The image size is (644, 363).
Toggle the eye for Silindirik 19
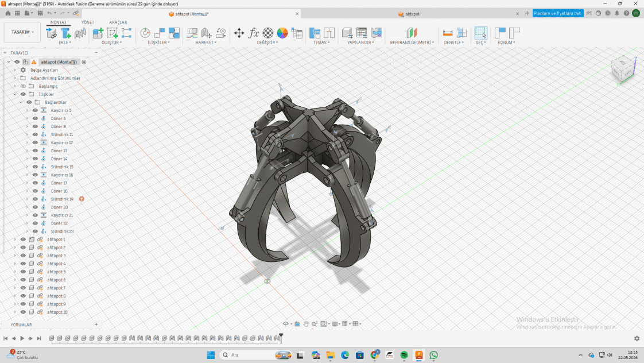click(36, 199)
